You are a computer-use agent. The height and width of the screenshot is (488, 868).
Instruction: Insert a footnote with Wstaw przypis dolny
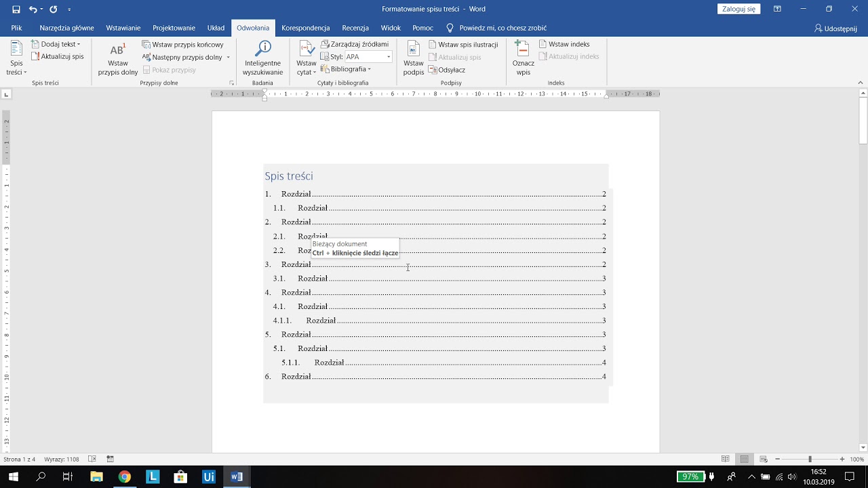(x=118, y=58)
